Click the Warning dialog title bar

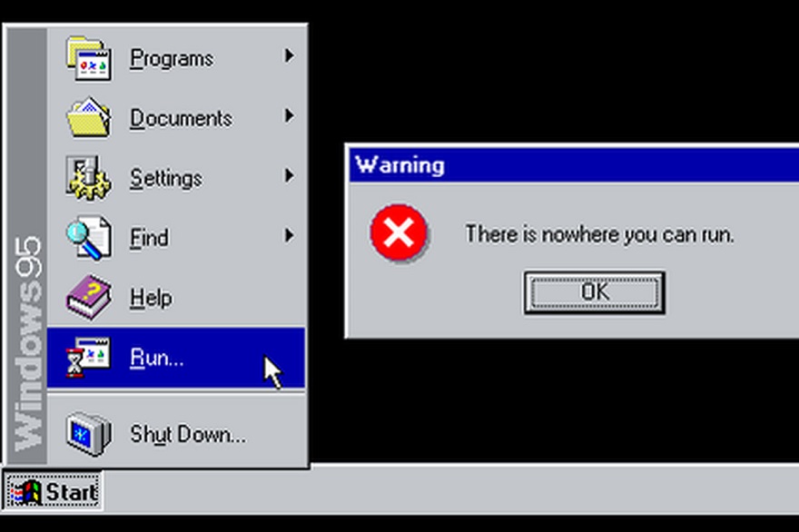(574, 165)
